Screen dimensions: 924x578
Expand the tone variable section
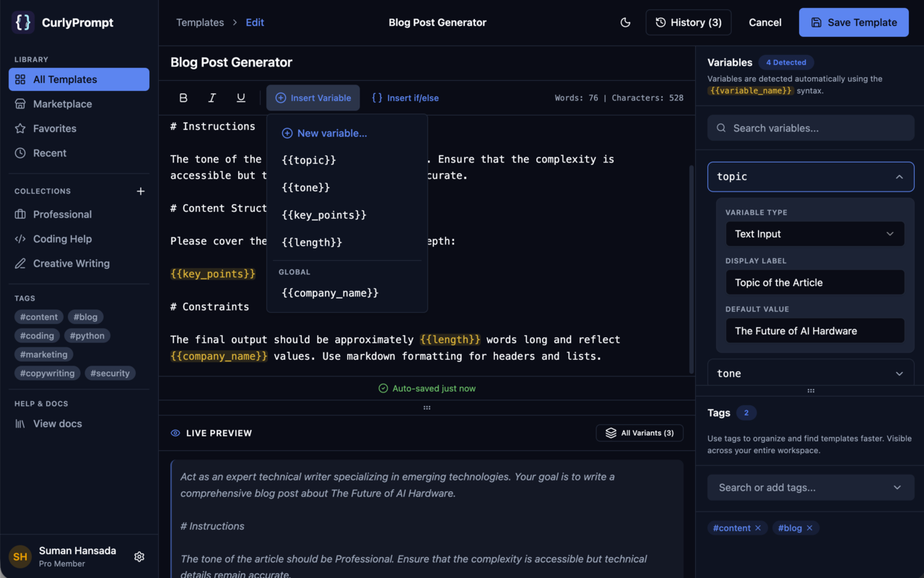[x=899, y=374]
